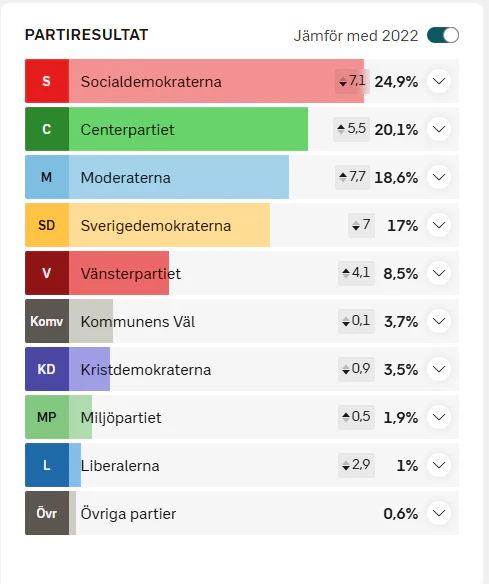
Task: Expand the Socialdemokraterna row chevron
Action: [439, 81]
